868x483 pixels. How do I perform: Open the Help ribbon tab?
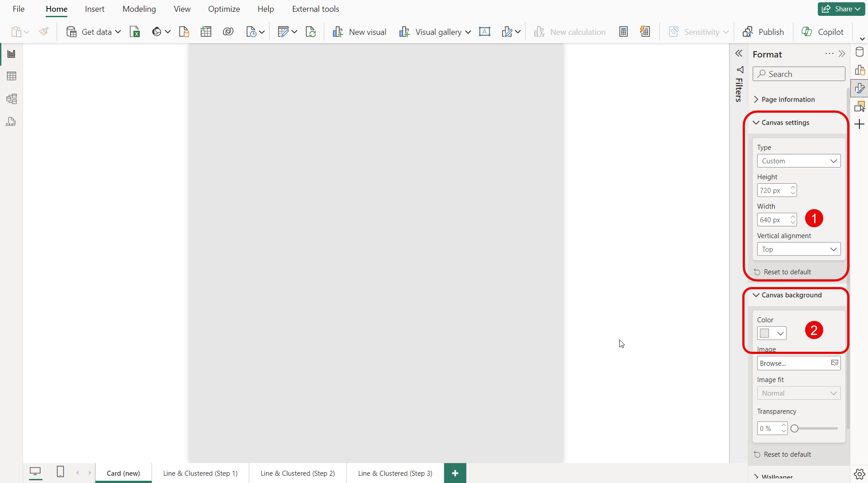click(x=266, y=9)
